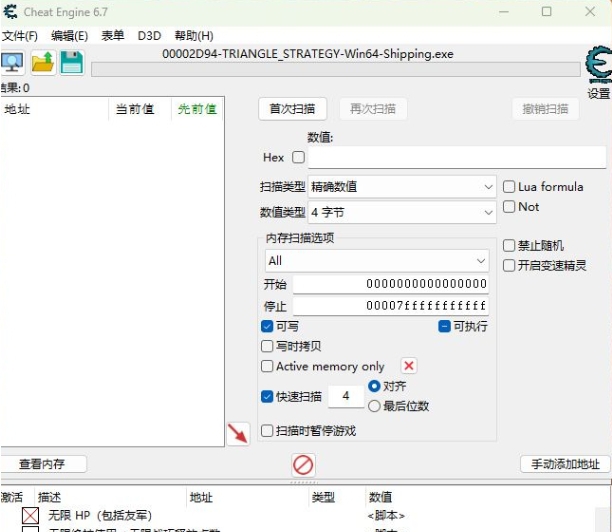
Task: Click the <脚本> value of 无限 HP row
Action: [386, 516]
